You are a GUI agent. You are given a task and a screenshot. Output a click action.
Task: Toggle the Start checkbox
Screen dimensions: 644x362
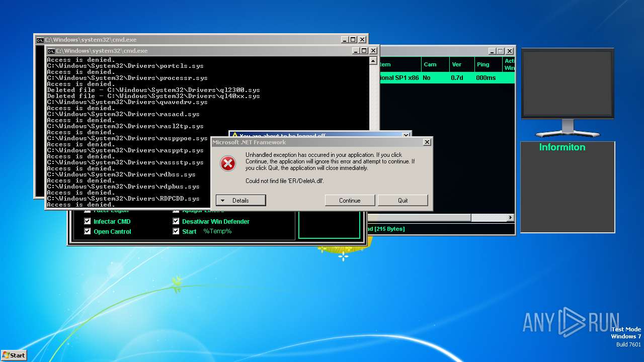[x=176, y=231]
